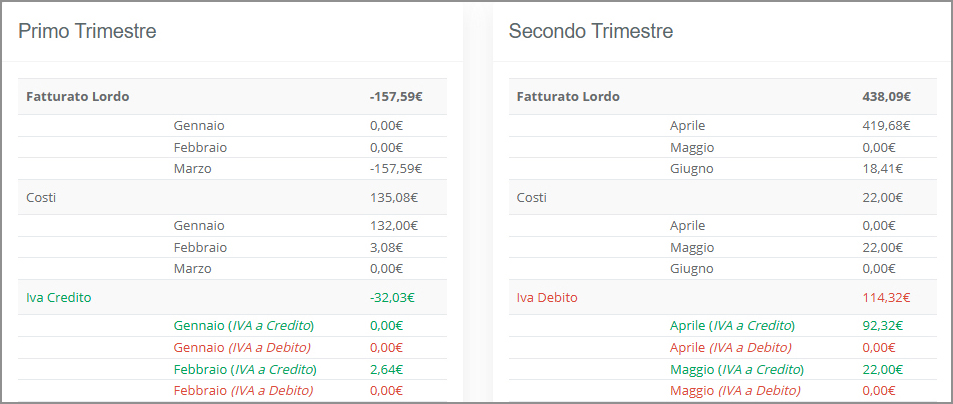953x404 pixels.
Task: Select the Iva Credito total -32,03€
Action: 392,297
